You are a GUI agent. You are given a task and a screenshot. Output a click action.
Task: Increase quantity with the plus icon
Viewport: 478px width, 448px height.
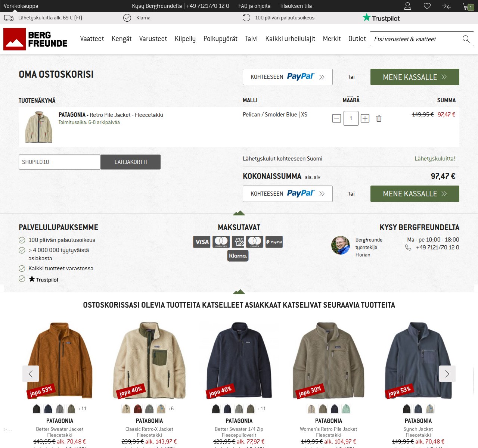click(365, 118)
